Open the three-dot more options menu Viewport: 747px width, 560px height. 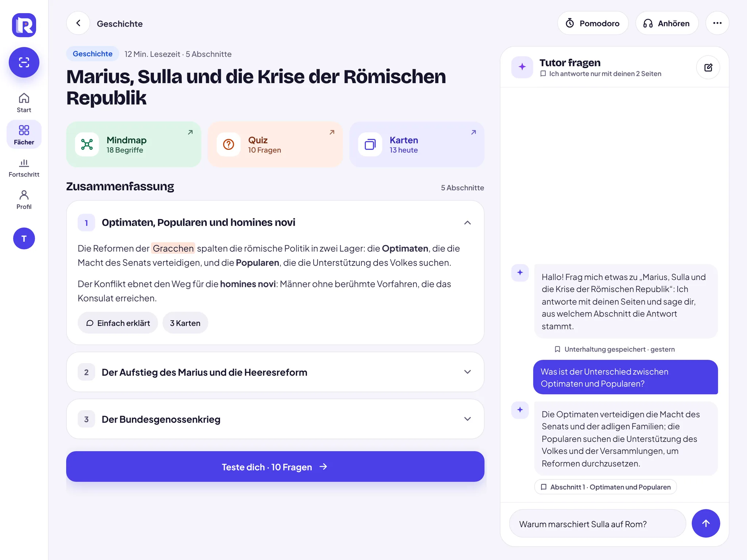click(x=717, y=23)
